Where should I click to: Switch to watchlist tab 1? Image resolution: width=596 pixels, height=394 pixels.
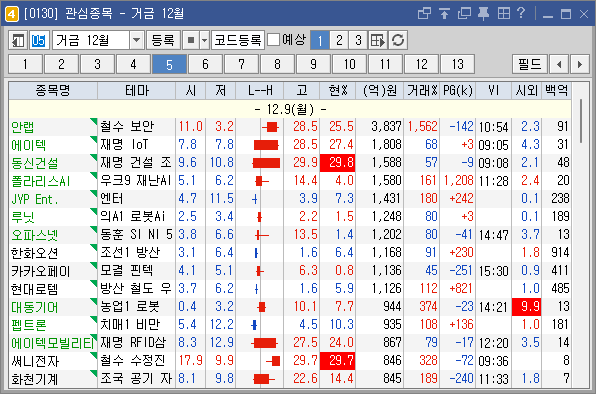click(x=25, y=64)
